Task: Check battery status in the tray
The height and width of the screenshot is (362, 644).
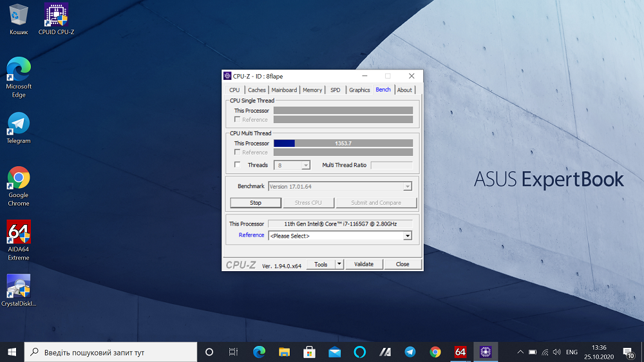Action: (x=533, y=352)
